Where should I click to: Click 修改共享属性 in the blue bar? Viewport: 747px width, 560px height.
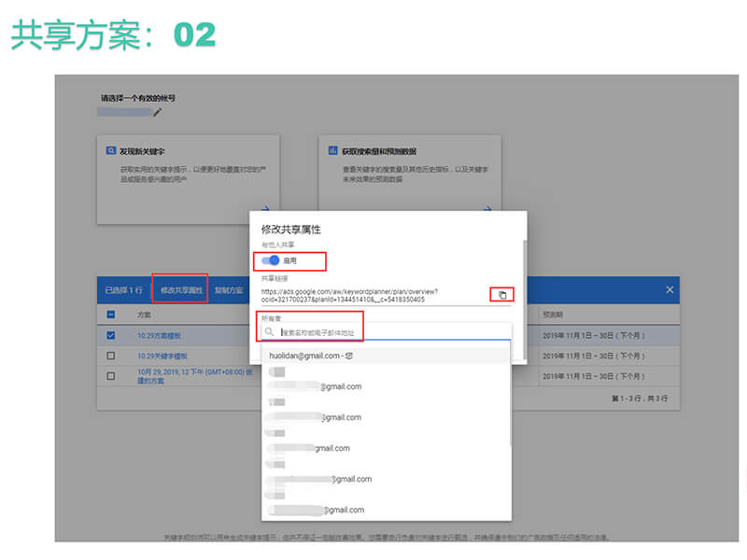(181, 290)
